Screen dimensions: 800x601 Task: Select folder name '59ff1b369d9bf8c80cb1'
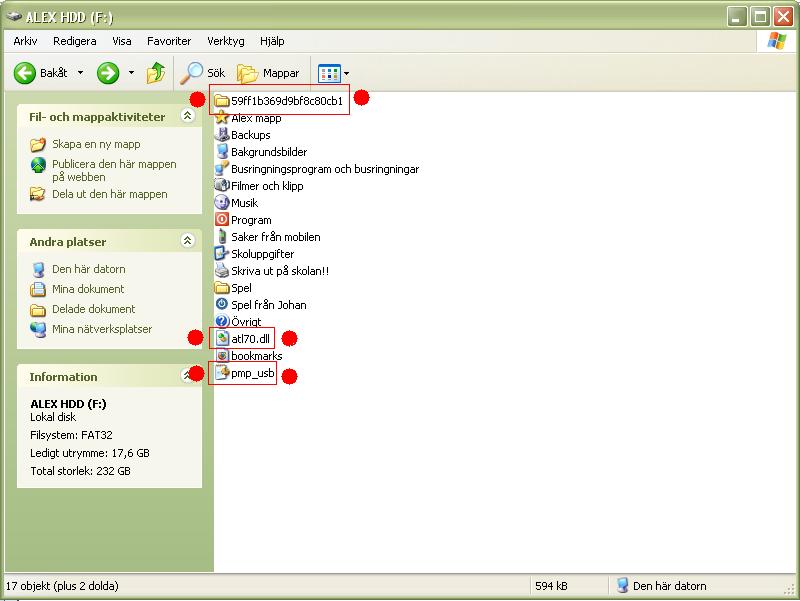coord(287,101)
